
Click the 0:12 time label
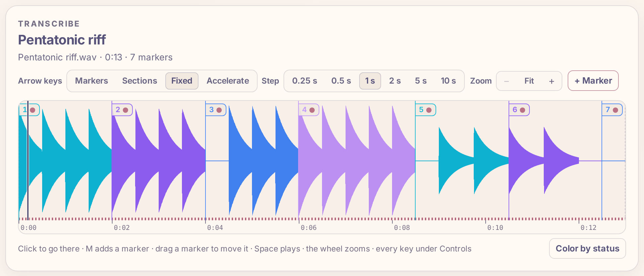589,228
